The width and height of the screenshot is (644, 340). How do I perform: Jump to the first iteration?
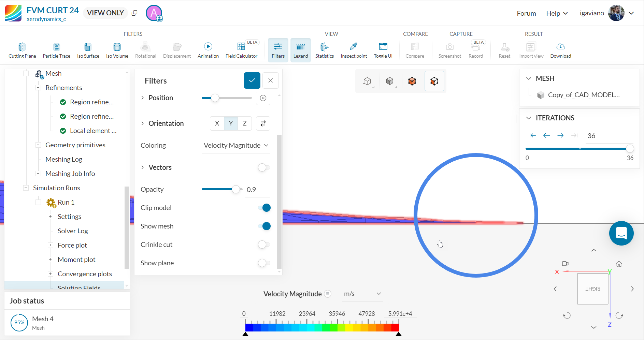point(532,135)
